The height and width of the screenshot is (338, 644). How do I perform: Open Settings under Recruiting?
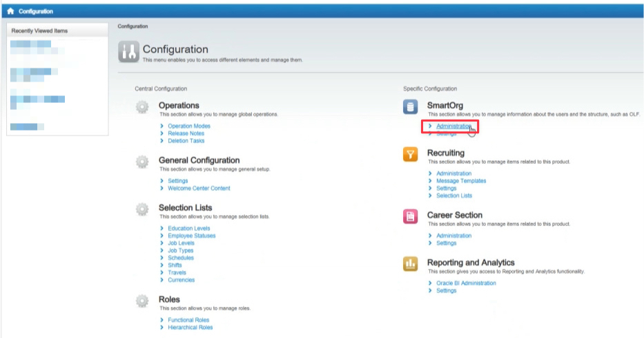pos(446,188)
